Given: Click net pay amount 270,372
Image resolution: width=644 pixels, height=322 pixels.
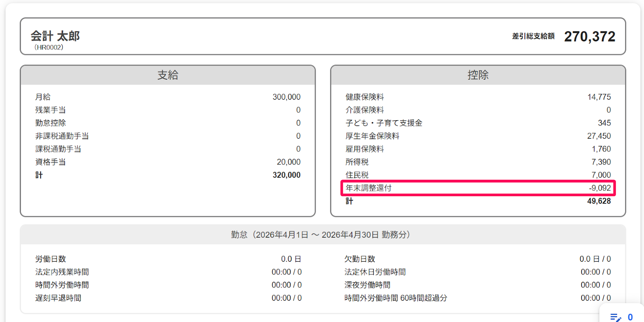Looking at the screenshot, I should coord(590,37).
